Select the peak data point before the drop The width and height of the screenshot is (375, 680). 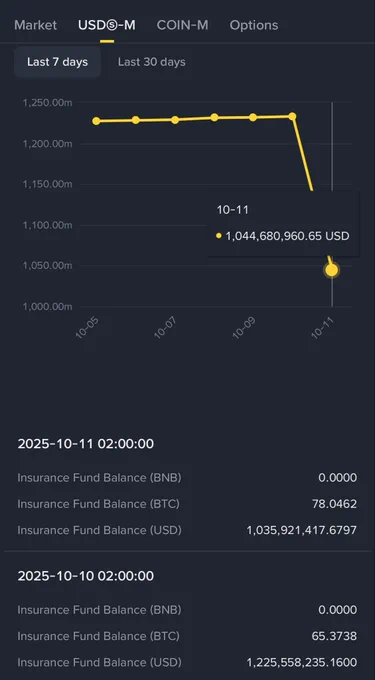pyautogui.click(x=292, y=116)
